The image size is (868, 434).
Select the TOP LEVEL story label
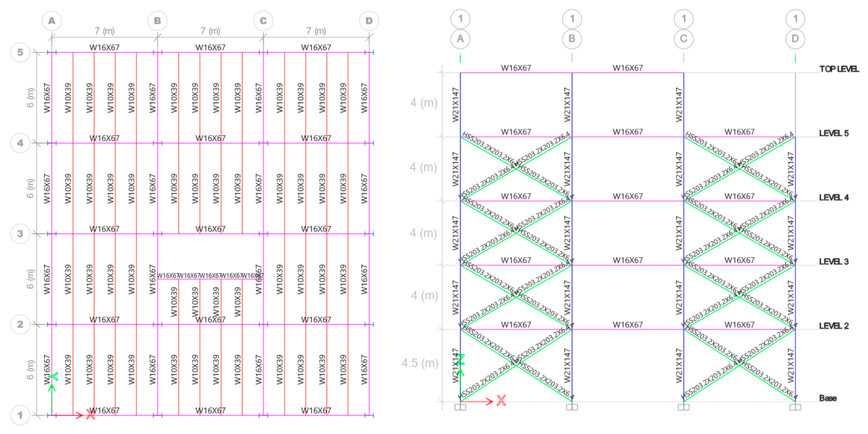click(839, 69)
